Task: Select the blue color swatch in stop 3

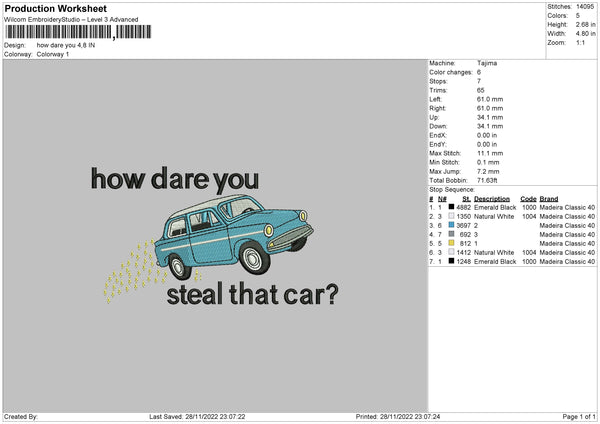Action: pos(449,224)
